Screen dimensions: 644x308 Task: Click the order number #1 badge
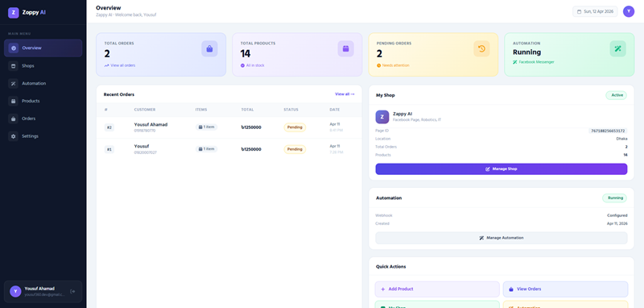click(109, 149)
